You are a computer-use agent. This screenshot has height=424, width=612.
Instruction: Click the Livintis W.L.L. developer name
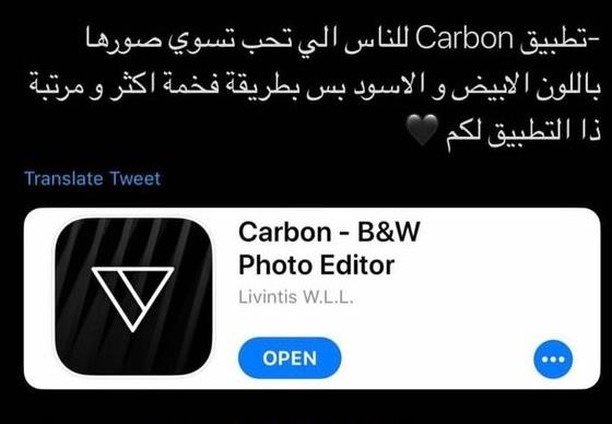click(296, 298)
